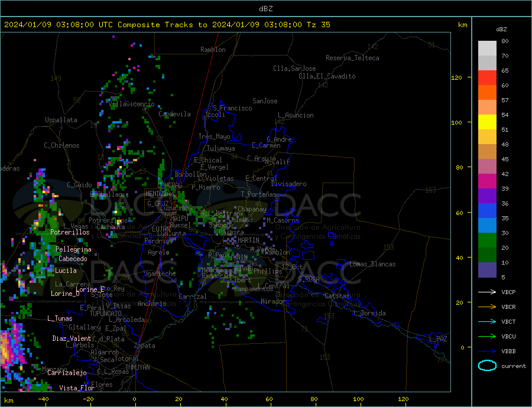Click the cyan VBCT arrow in legend

coord(487,321)
